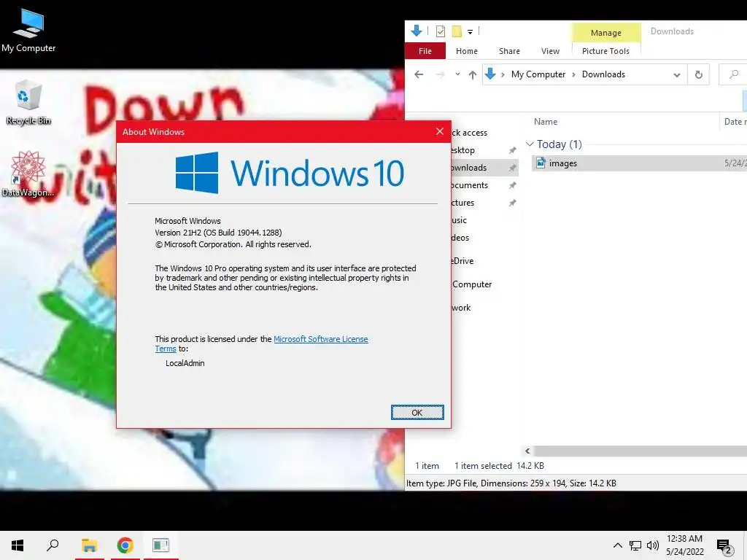The height and width of the screenshot is (560, 747).
Task: Open Microsoft Software License Terms link
Action: pyautogui.click(x=321, y=339)
